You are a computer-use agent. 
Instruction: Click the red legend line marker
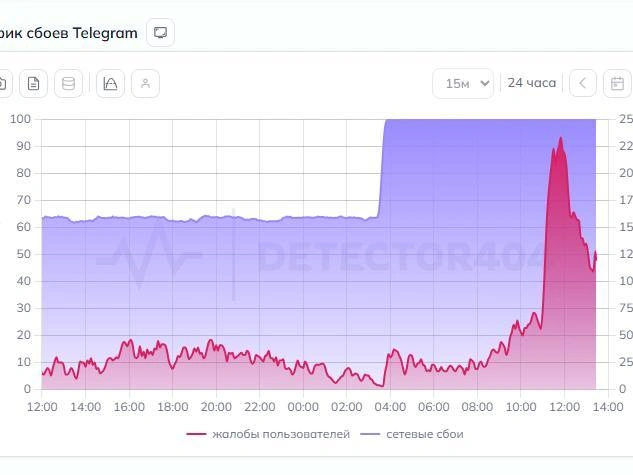(x=196, y=434)
